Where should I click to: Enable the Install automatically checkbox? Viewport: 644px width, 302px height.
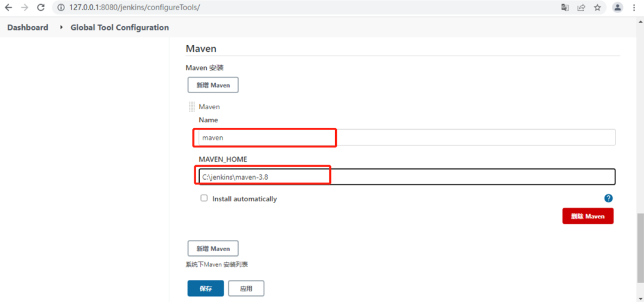204,198
